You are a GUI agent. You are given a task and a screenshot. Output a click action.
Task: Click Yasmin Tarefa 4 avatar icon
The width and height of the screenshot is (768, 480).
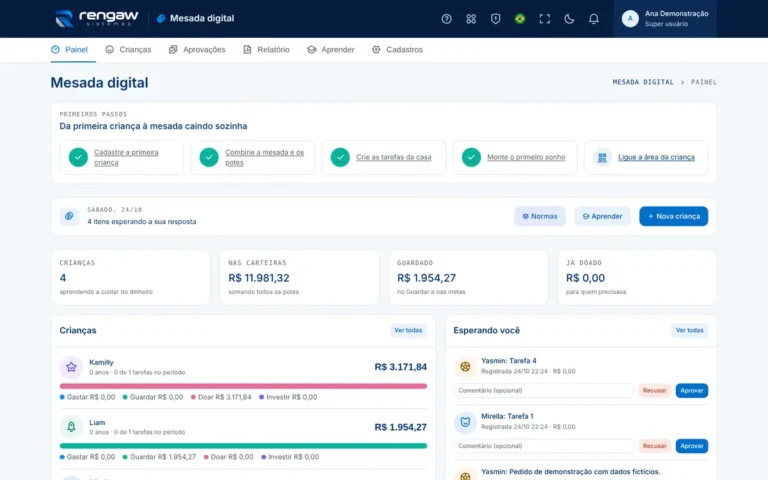point(465,366)
